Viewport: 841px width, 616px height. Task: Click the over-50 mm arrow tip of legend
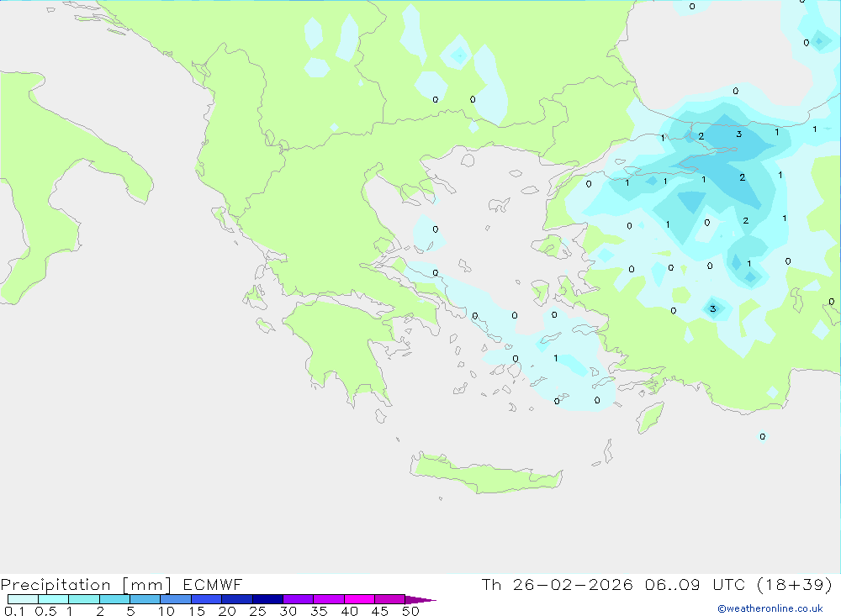point(420,600)
